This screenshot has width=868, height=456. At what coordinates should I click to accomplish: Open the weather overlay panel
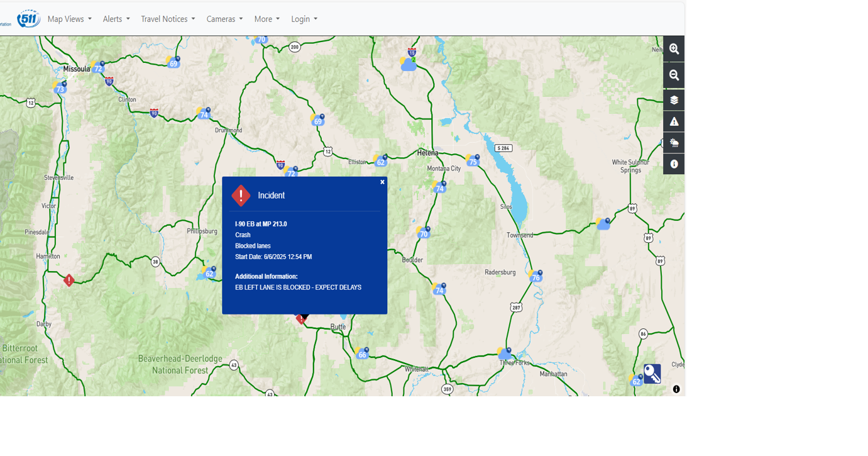pos(674,143)
